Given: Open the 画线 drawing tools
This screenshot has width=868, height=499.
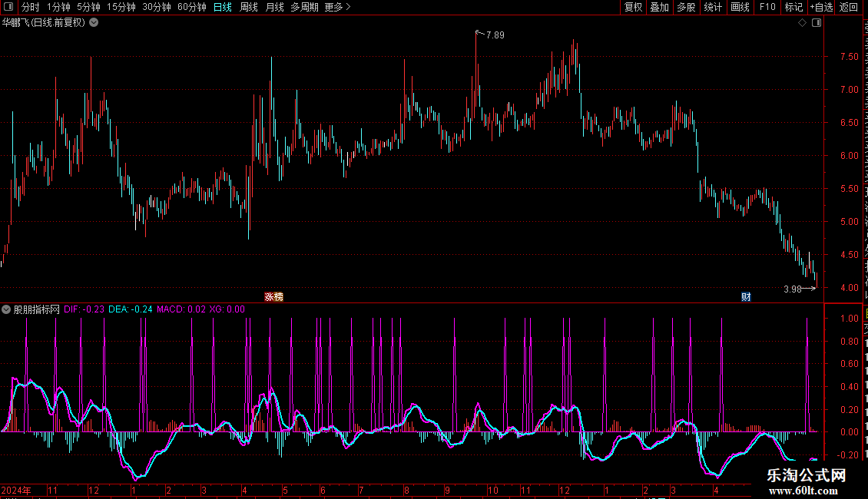Looking at the screenshot, I should tap(740, 7).
